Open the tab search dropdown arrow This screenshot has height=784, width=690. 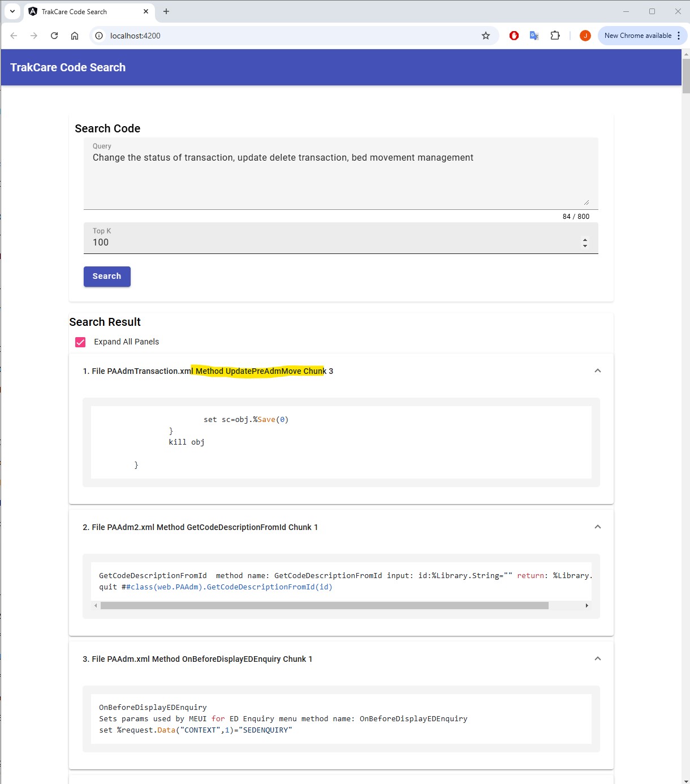point(12,11)
